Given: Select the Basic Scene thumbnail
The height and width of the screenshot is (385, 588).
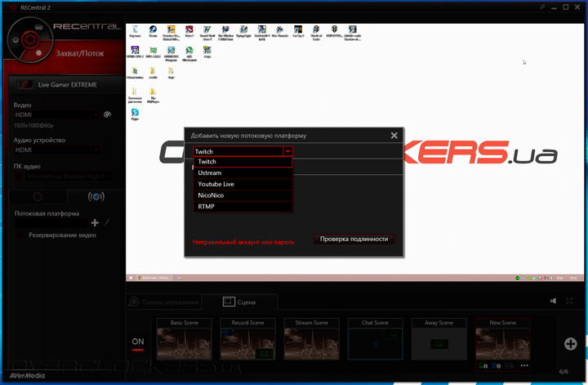Looking at the screenshot, I should [x=184, y=339].
